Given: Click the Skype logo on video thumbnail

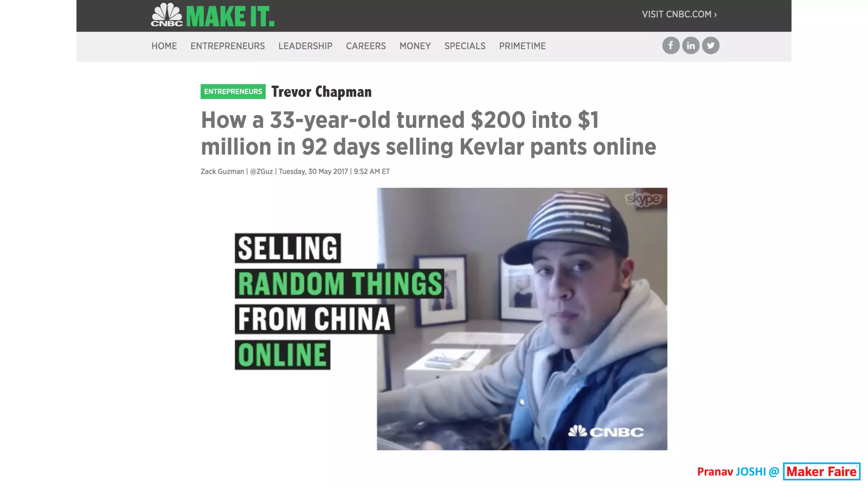Looking at the screenshot, I should pos(643,199).
